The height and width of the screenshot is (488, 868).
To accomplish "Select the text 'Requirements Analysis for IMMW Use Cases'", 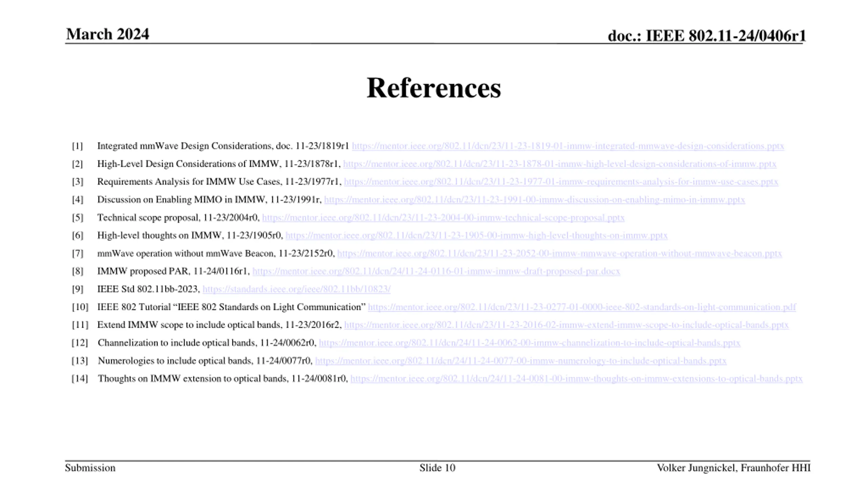I will click(x=189, y=182).
